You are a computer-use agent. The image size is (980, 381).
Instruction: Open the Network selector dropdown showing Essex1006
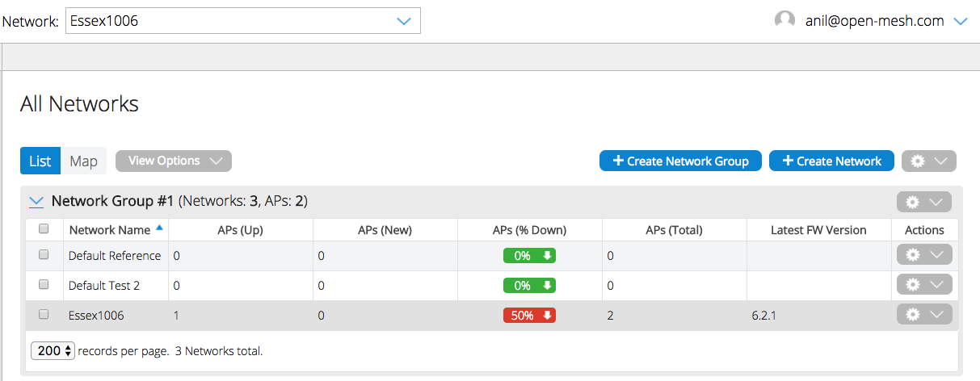tap(242, 21)
